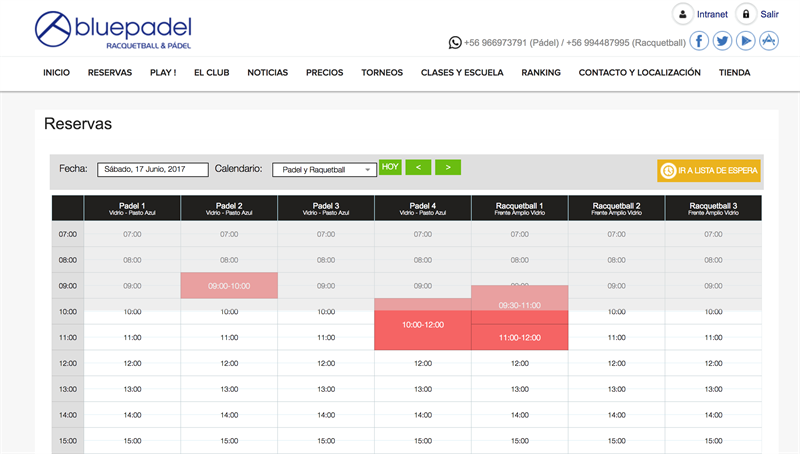Select Padel 2 09:00-10:00 reserved slot
This screenshot has height=454, width=800.
pos(229,285)
